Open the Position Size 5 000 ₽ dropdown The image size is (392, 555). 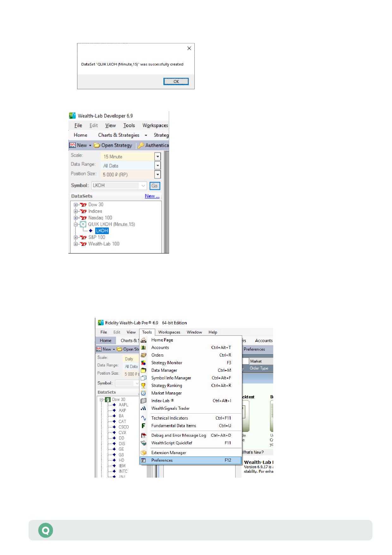click(x=157, y=175)
